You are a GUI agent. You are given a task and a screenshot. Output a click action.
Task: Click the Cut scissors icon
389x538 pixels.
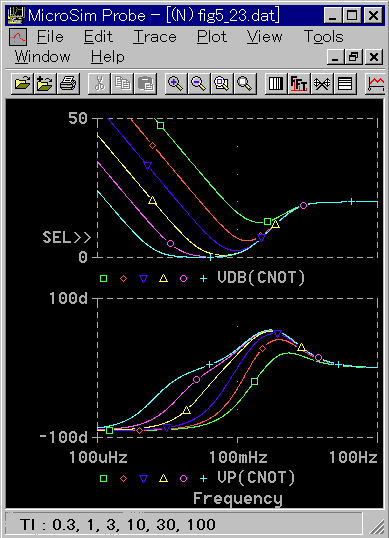point(99,83)
